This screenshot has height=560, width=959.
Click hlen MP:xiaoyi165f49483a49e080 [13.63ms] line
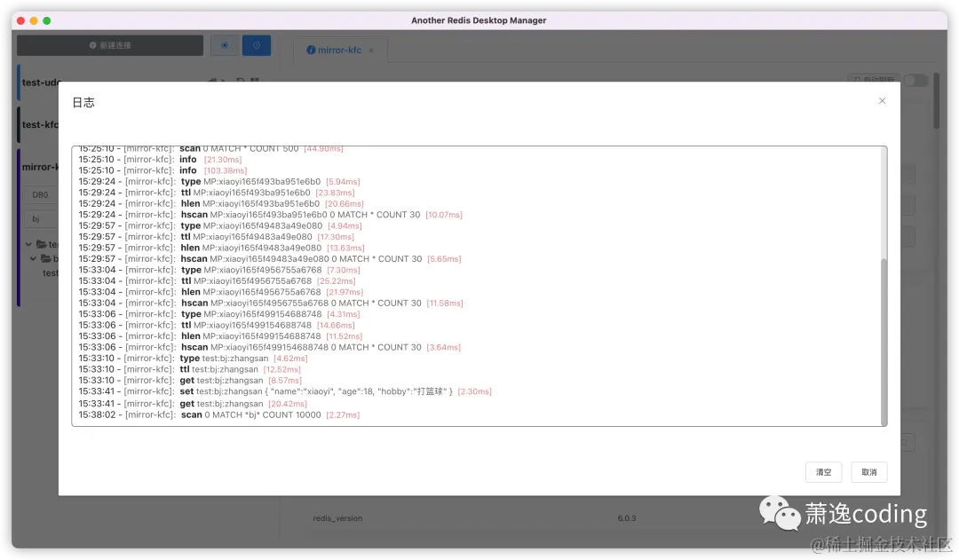tap(221, 248)
